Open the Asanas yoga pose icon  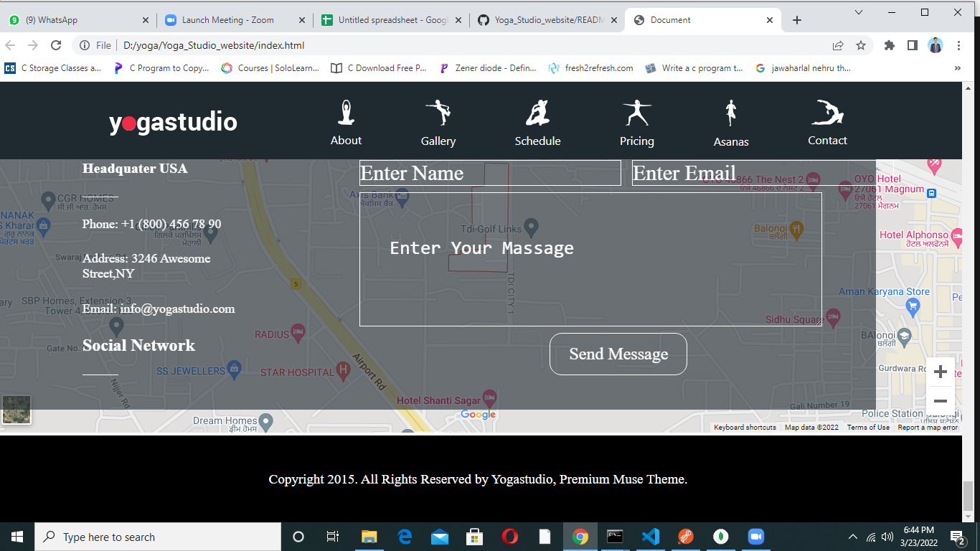coord(731,114)
